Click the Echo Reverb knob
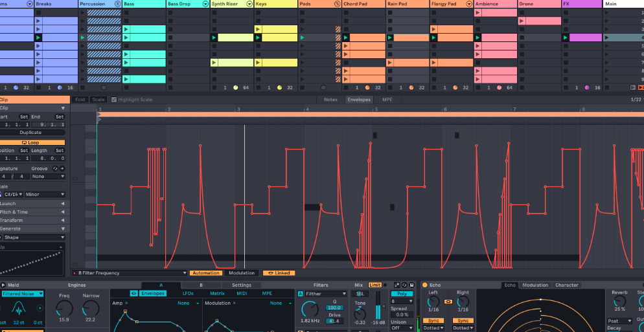This screenshot has width=644, height=332. (x=619, y=302)
